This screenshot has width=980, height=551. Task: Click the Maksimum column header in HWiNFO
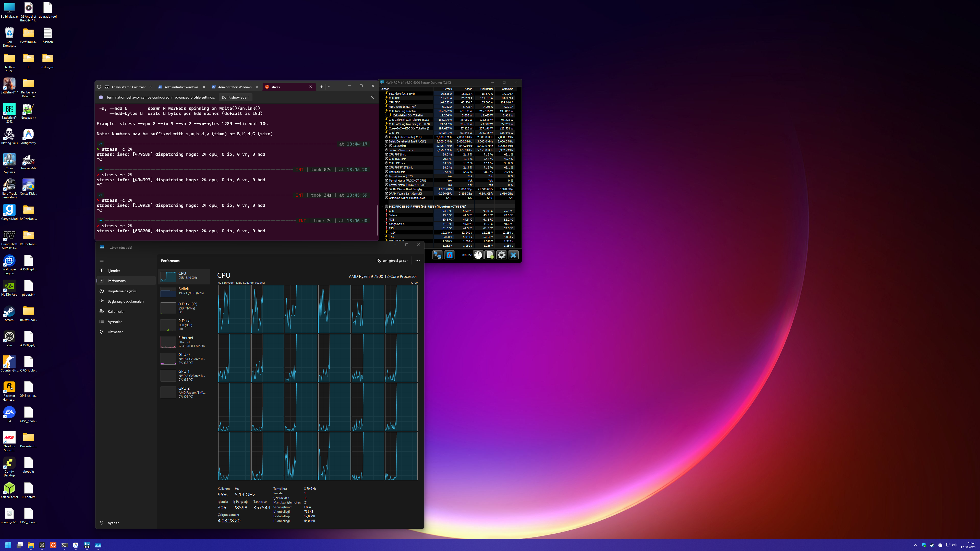(484, 89)
